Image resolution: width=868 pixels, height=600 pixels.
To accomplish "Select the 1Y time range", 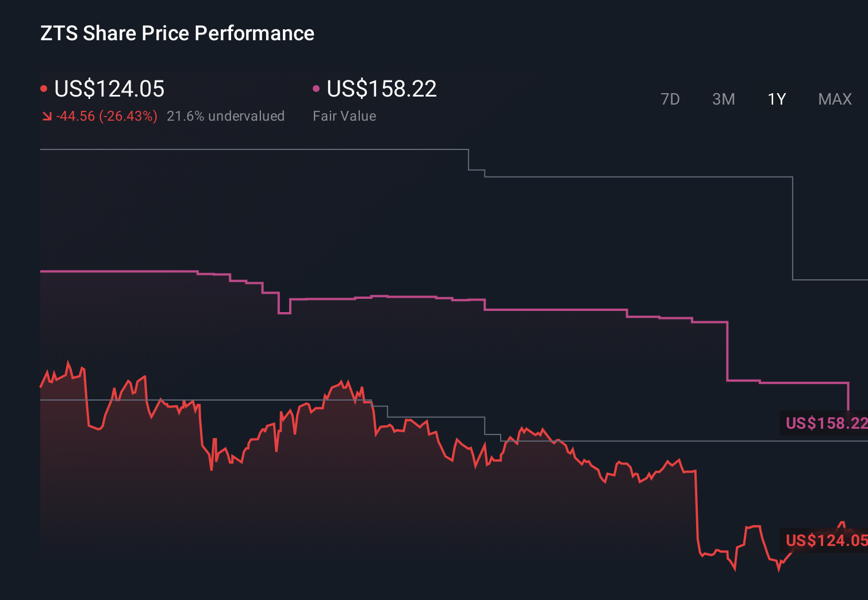I will point(776,99).
